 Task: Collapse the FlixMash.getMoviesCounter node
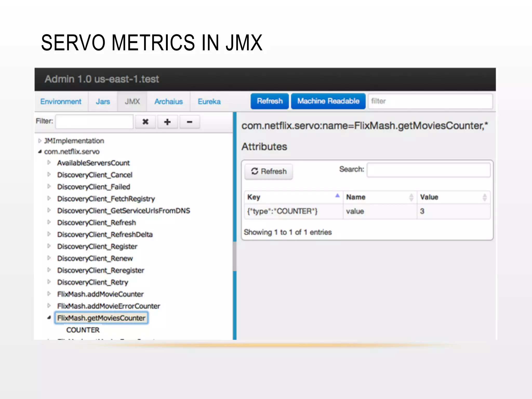(x=49, y=318)
